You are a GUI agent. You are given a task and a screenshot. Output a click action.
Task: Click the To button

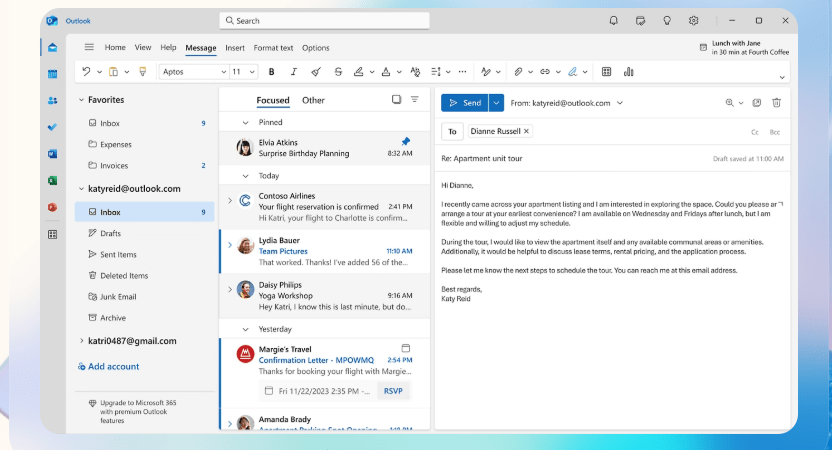coord(452,132)
